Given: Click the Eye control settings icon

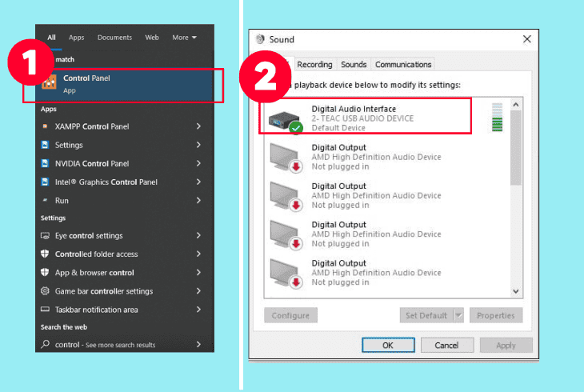Looking at the screenshot, I should coord(45,235).
